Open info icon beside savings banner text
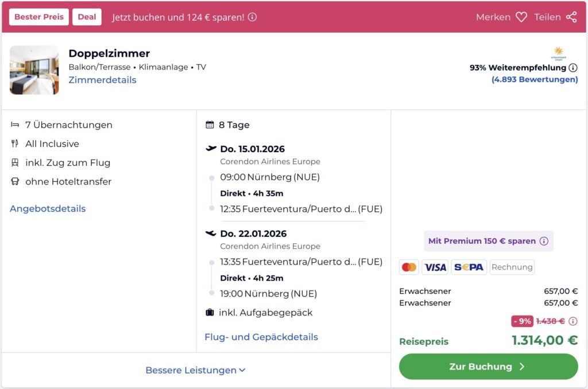588x389 pixels. point(252,17)
